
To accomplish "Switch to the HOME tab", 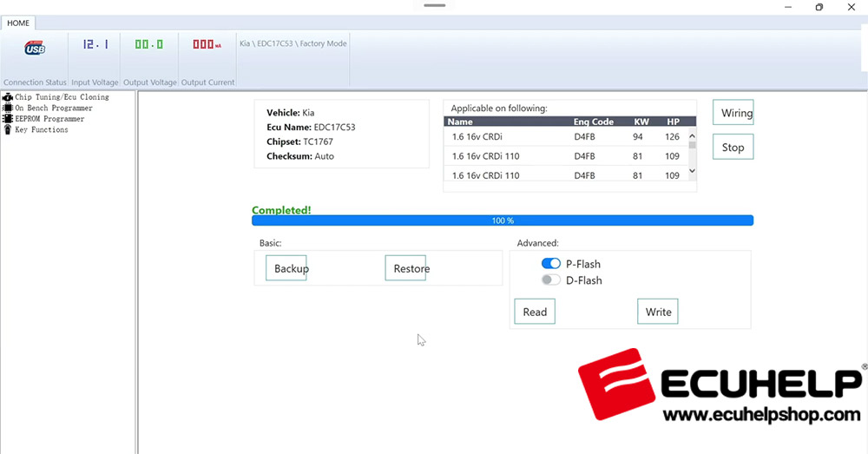I will tap(18, 23).
